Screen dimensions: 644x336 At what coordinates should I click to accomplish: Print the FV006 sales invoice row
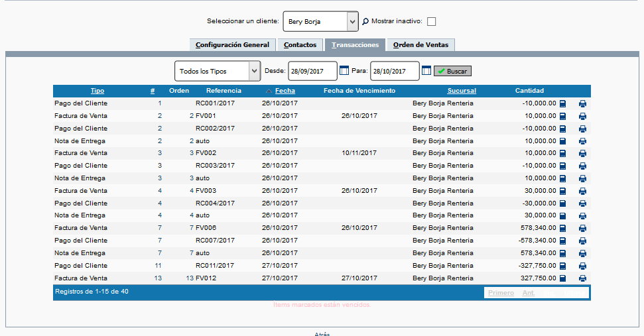[582, 228]
